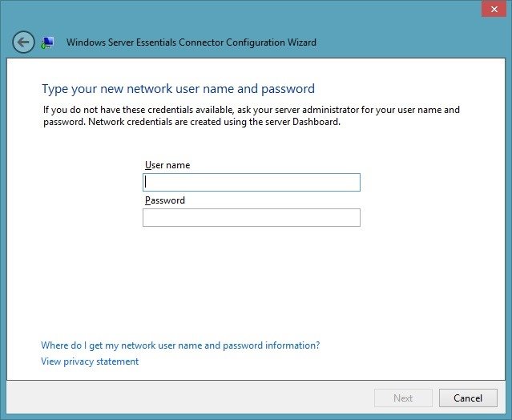This screenshot has height=420, width=512.
Task: Close the wizard with the red X
Action: 494,9
